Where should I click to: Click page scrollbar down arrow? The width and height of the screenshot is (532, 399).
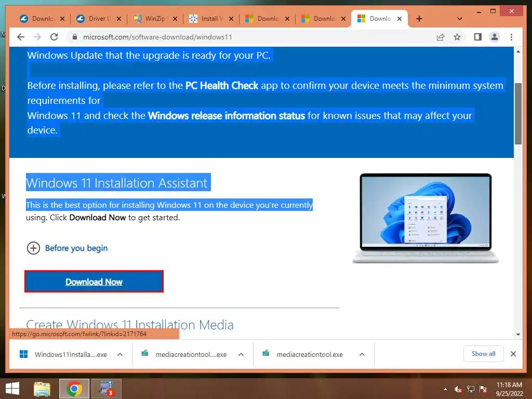click(518, 335)
